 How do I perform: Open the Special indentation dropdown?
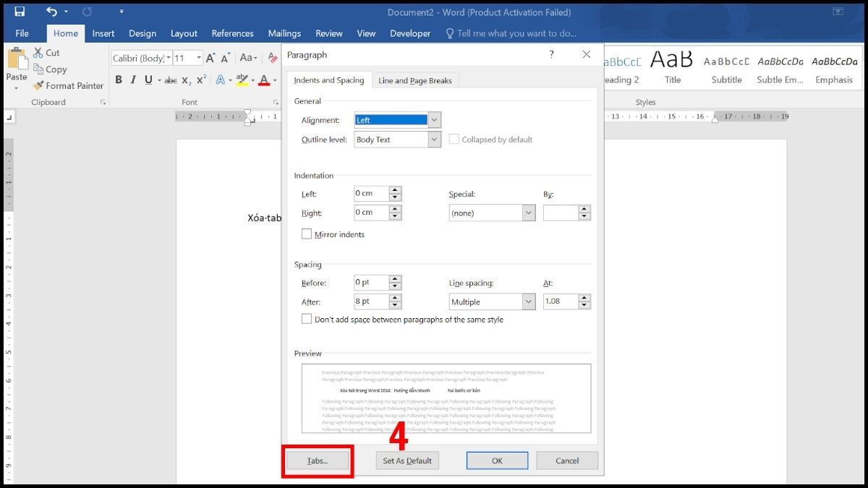527,213
